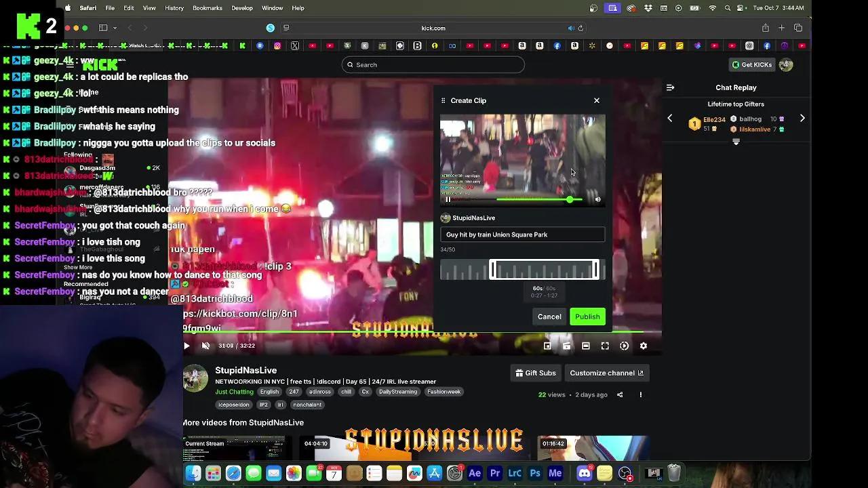This screenshot has height=488, width=868.
Task: Toggle the Safari sidebar
Action: (x=103, y=28)
